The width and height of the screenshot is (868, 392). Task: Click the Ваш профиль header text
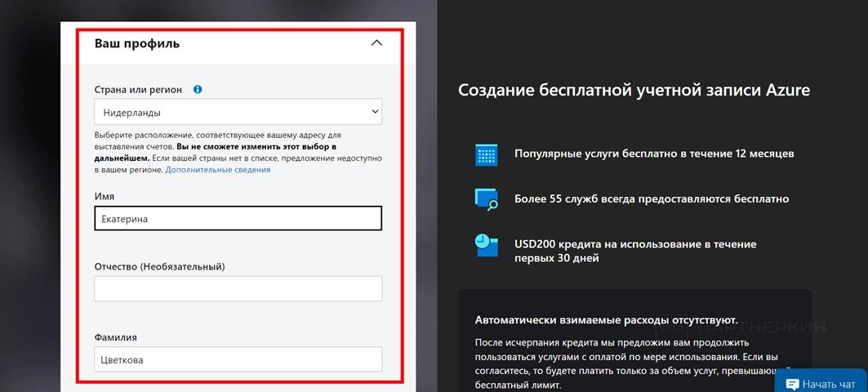[137, 43]
